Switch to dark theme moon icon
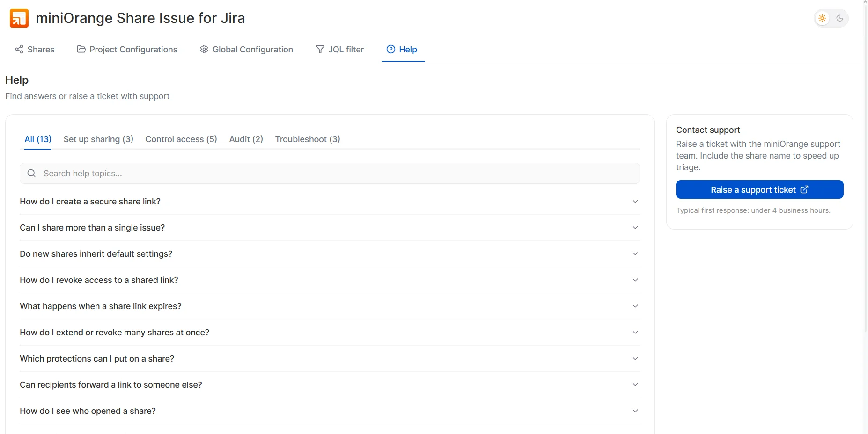 (840, 18)
